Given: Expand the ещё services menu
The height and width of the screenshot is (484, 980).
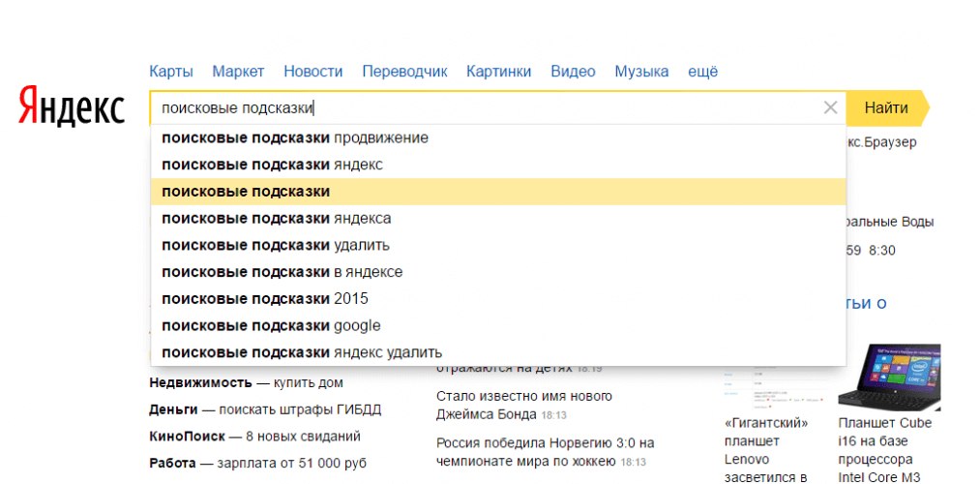Looking at the screenshot, I should [702, 72].
